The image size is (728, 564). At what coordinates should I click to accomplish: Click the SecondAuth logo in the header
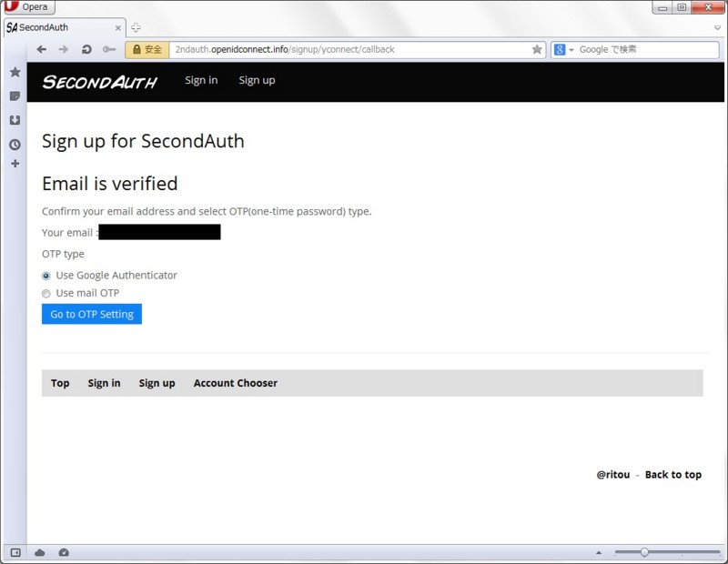pos(100,82)
